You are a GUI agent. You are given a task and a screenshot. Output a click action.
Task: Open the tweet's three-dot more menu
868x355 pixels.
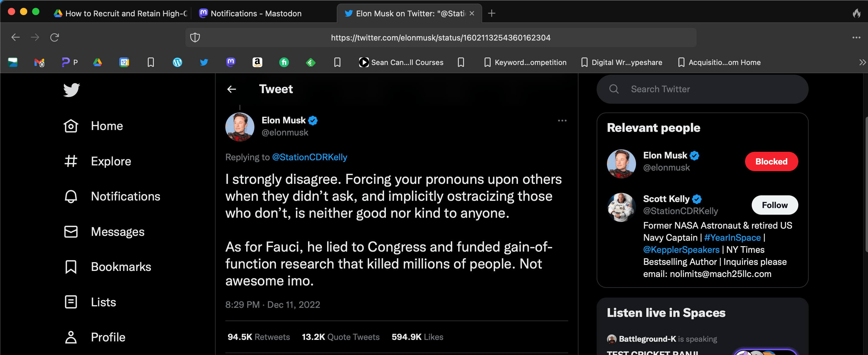pyautogui.click(x=562, y=120)
